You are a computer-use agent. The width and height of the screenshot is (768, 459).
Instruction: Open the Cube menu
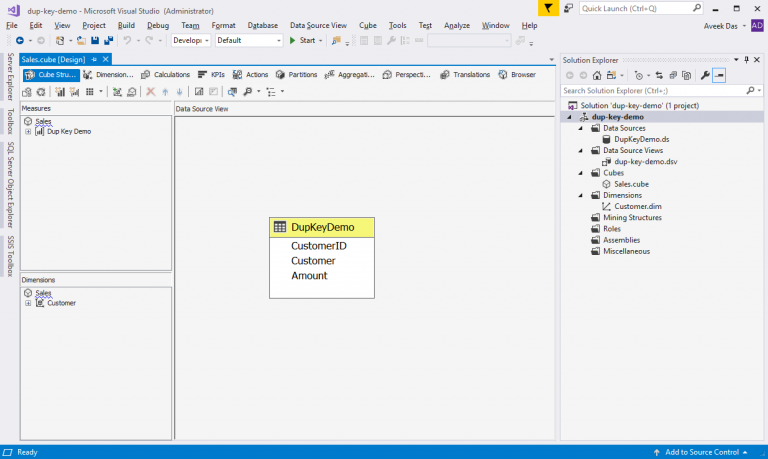click(x=367, y=25)
